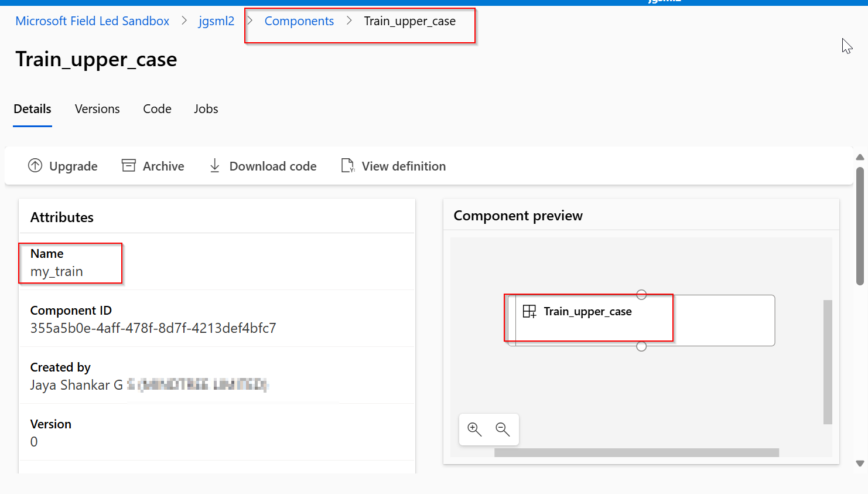Image resolution: width=868 pixels, height=494 pixels.
Task: Click the View definition document icon
Action: pos(348,166)
